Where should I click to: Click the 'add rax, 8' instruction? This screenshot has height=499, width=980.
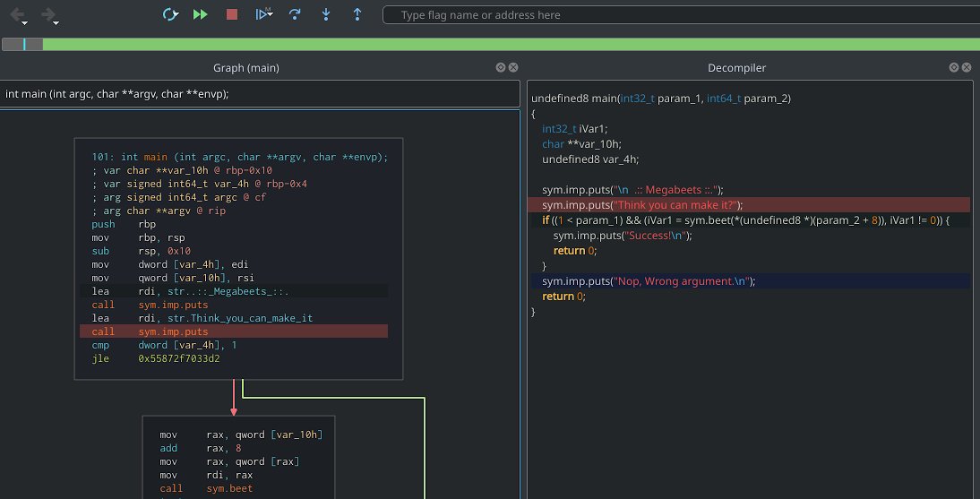click(x=201, y=448)
